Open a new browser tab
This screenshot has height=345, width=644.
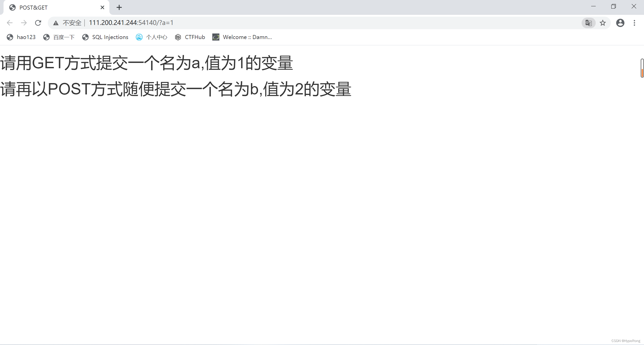[x=119, y=7]
